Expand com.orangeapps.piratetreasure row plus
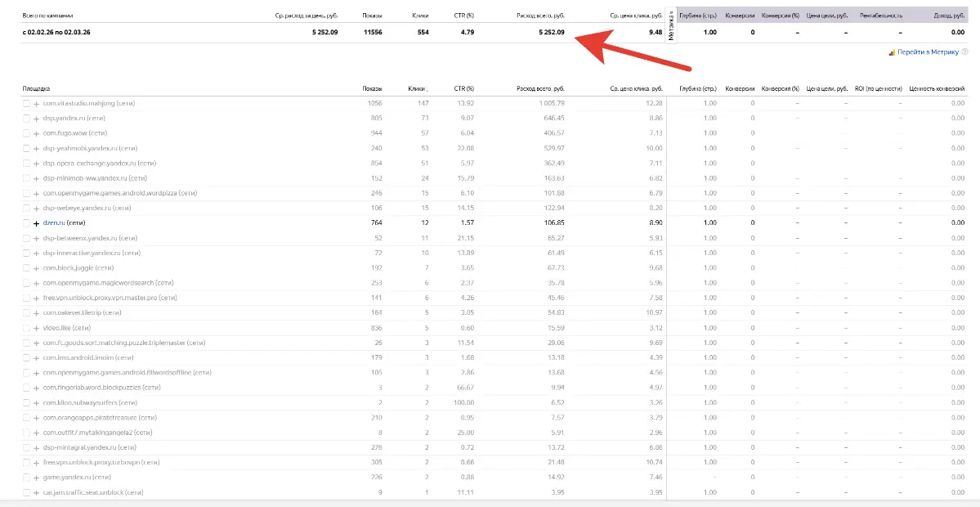Screen dimensions: 980x507 36,418
